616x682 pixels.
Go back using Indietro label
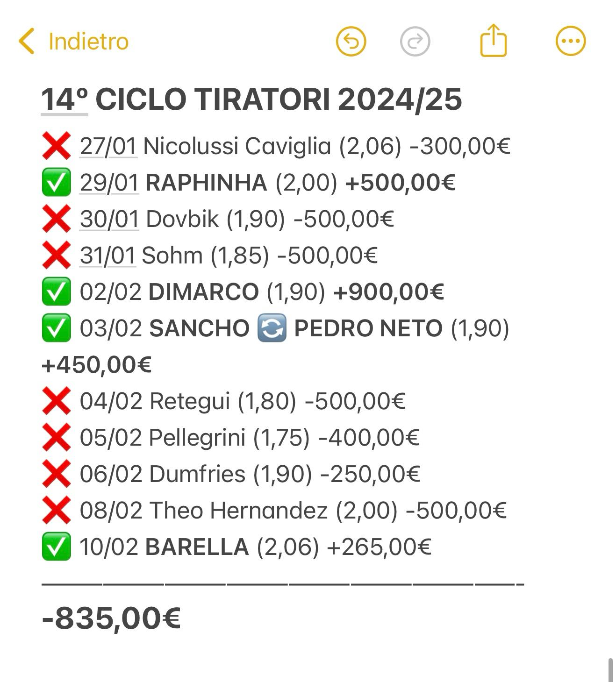(x=88, y=41)
